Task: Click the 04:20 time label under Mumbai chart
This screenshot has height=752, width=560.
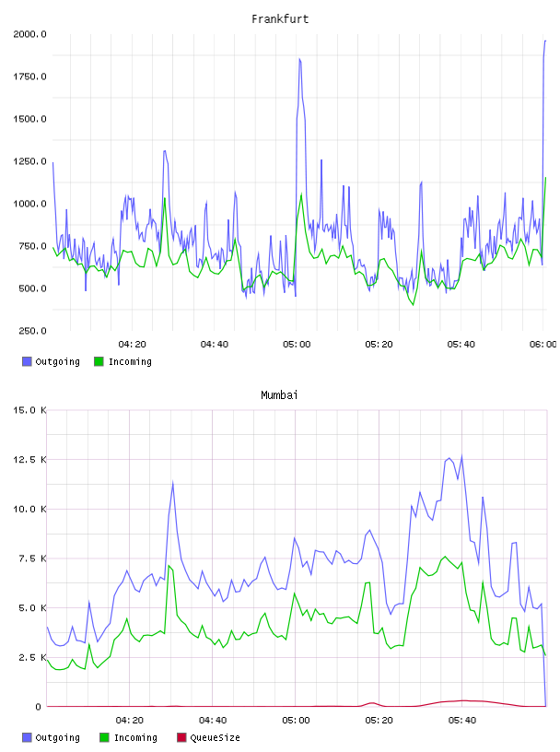Action: 130,721
